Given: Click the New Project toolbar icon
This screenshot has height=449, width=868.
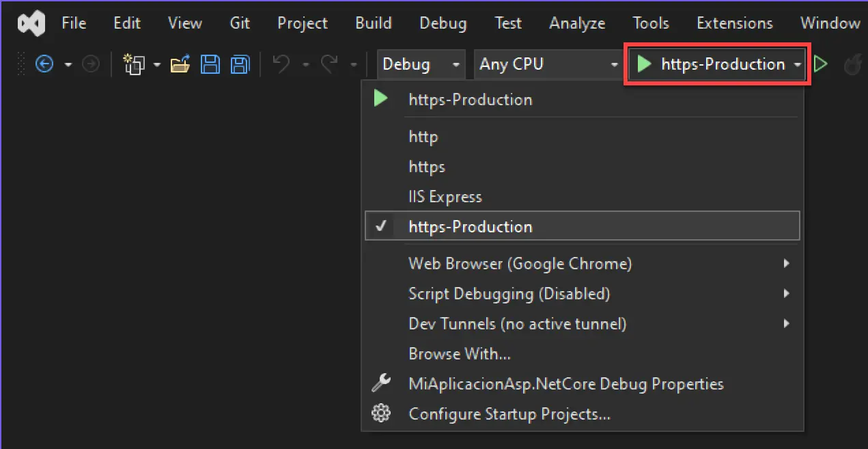Looking at the screenshot, I should coord(135,64).
